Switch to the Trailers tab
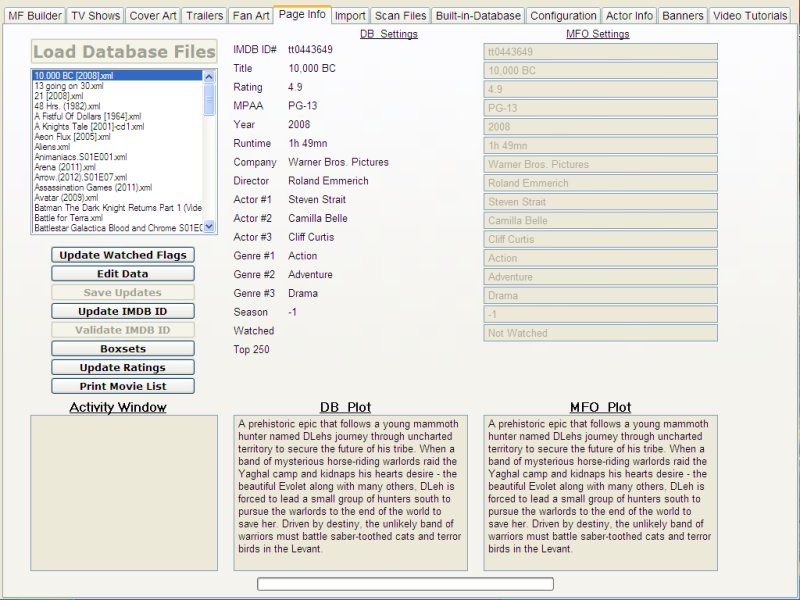 coord(204,15)
